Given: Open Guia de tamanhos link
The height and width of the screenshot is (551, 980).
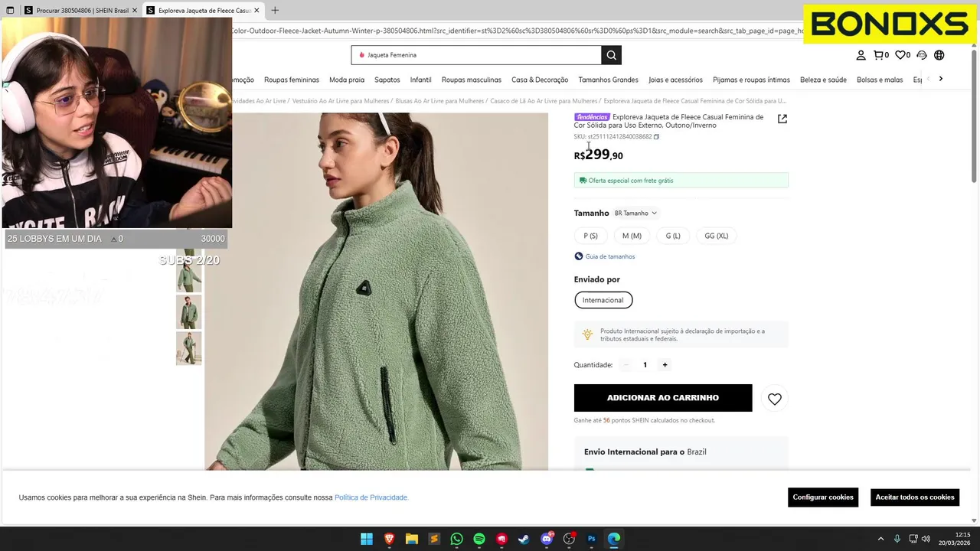Looking at the screenshot, I should coord(609,256).
